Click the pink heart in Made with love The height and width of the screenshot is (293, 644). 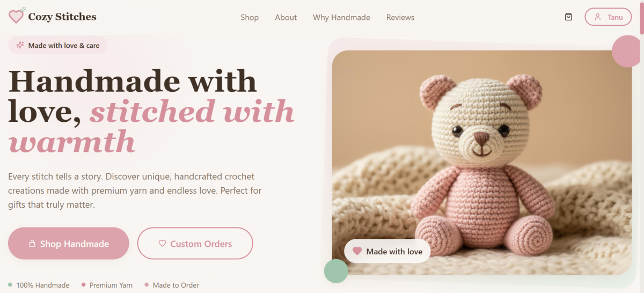(x=357, y=251)
